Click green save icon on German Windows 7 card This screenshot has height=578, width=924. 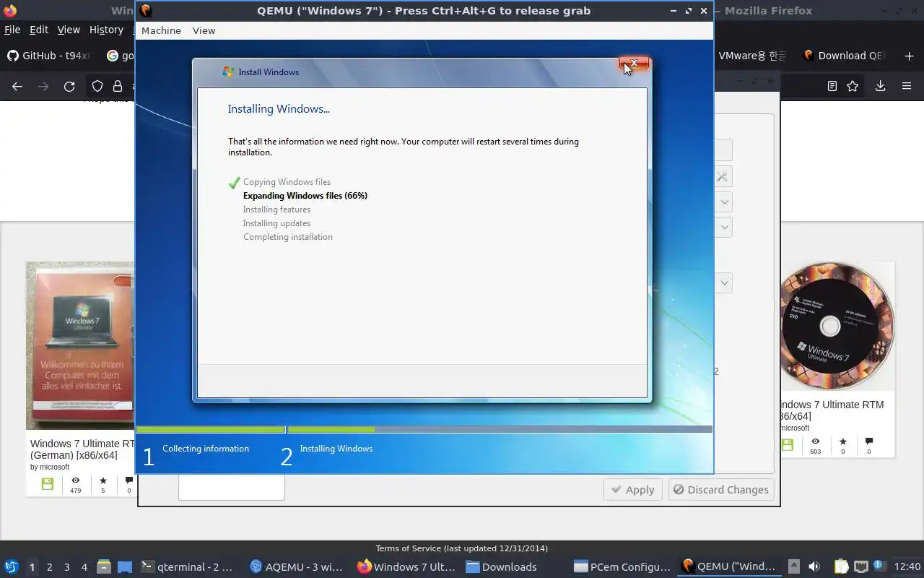[47, 484]
